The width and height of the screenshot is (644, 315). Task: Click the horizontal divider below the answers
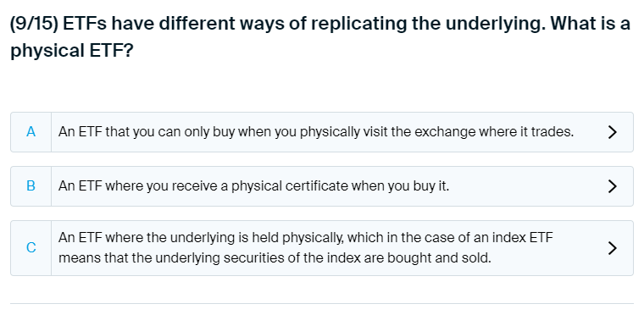(322, 304)
